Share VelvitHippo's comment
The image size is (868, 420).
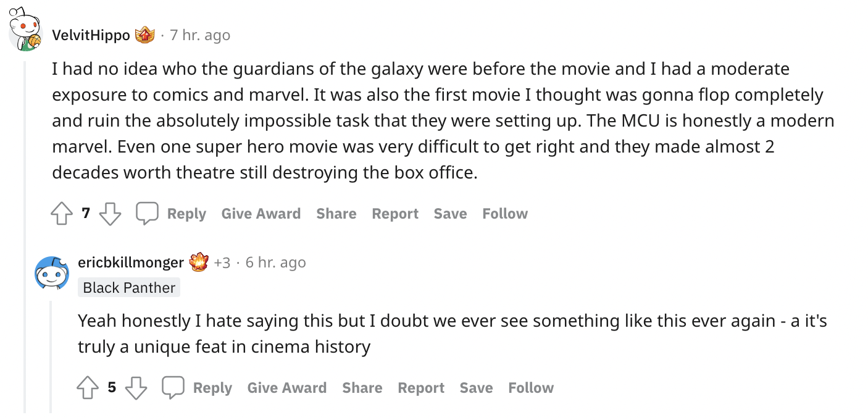336,214
